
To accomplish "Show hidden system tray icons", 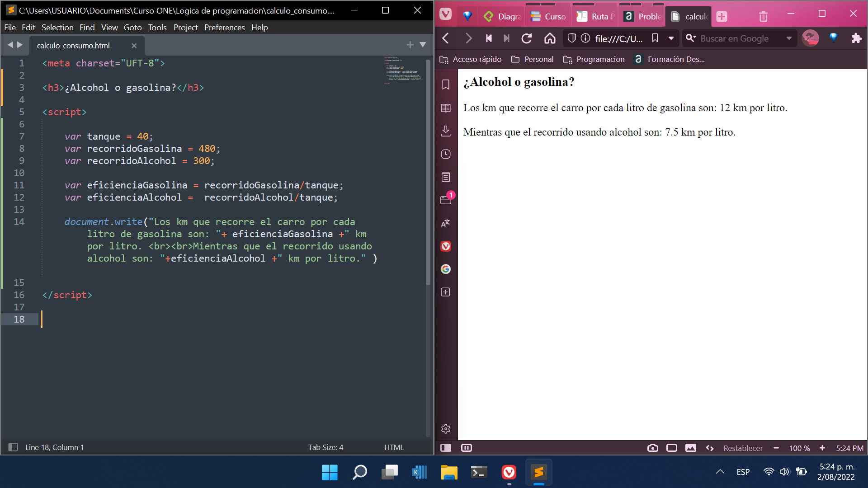I will point(720,472).
